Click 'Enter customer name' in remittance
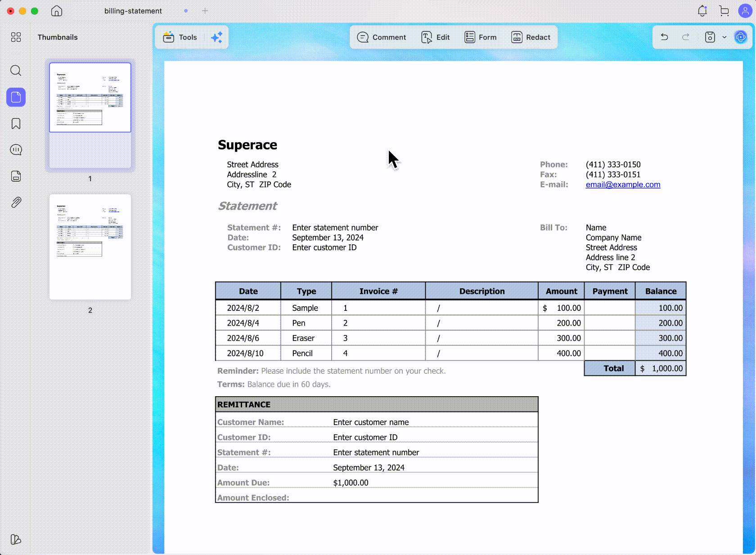 (371, 422)
